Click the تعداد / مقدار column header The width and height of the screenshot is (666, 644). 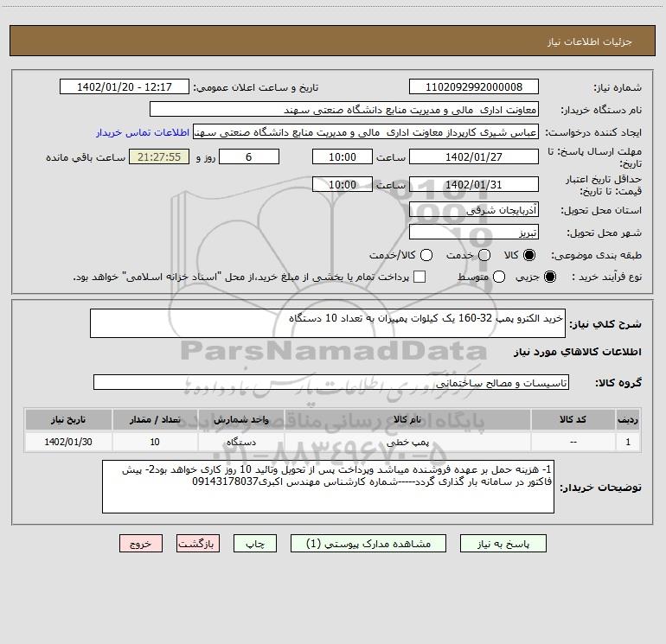click(155, 420)
